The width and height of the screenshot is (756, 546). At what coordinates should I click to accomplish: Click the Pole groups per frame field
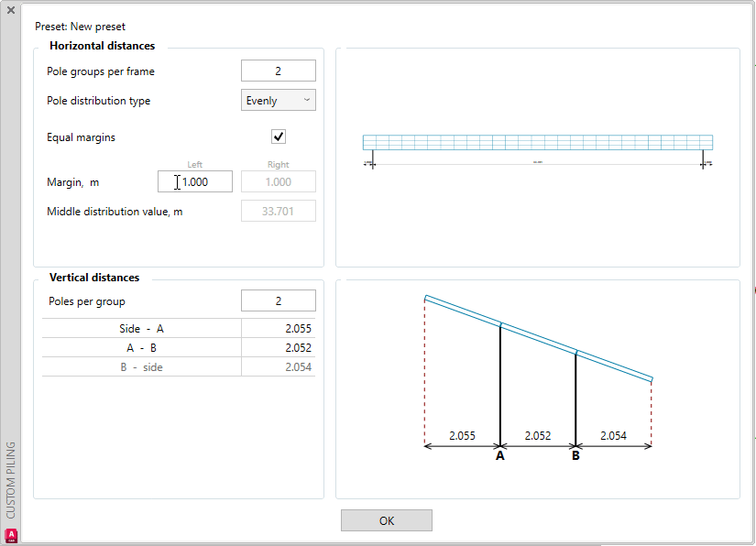pos(279,71)
